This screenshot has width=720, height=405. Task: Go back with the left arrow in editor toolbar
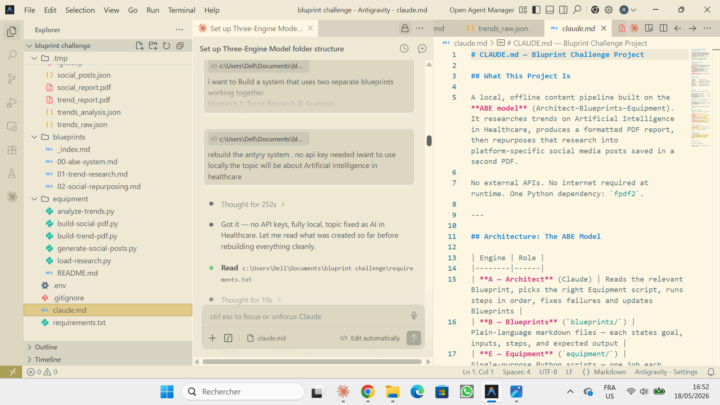tap(678, 28)
